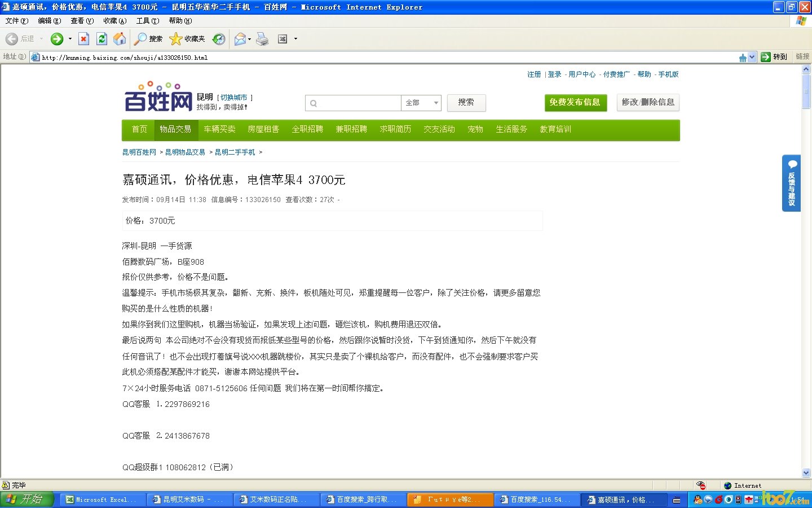Click the 付费推广 link
This screenshot has height=508, width=812.
(x=616, y=75)
